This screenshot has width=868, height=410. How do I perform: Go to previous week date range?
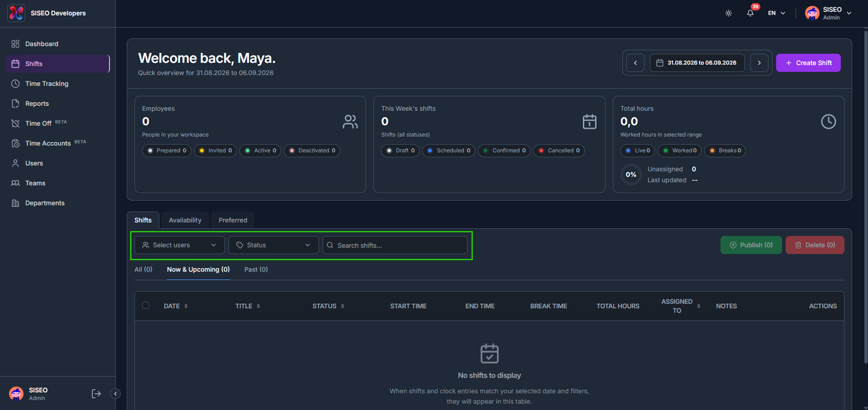pos(635,63)
